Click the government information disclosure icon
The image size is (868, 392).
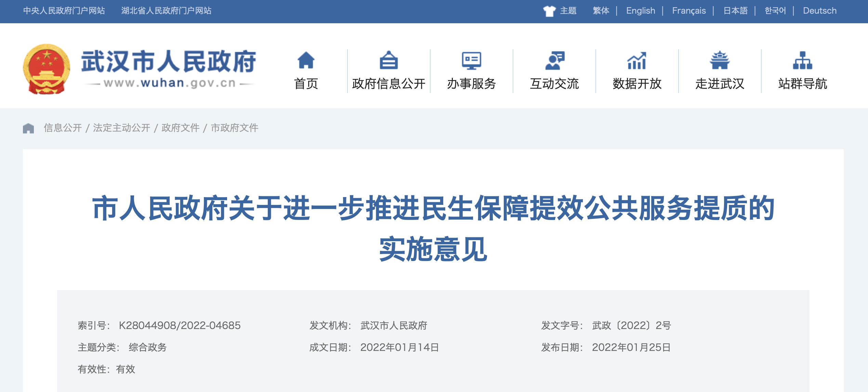pyautogui.click(x=389, y=60)
